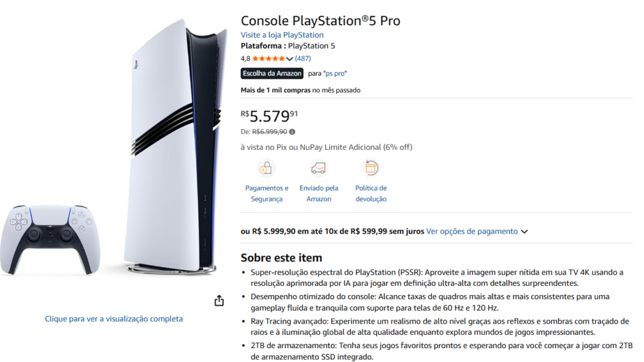Expand the rating breakdown chevron
The image size is (644, 362).
pos(289,59)
